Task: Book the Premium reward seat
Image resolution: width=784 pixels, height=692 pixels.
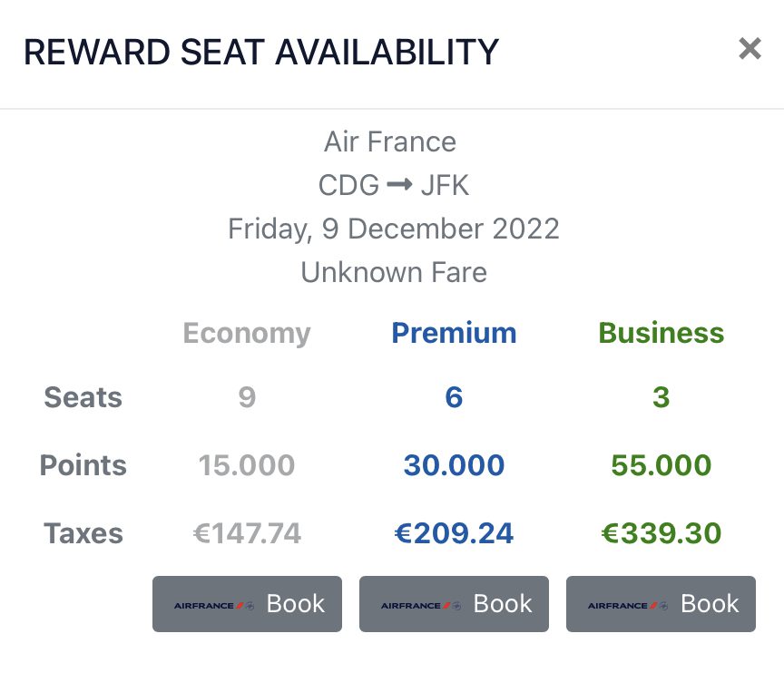Action: pyautogui.click(x=454, y=603)
